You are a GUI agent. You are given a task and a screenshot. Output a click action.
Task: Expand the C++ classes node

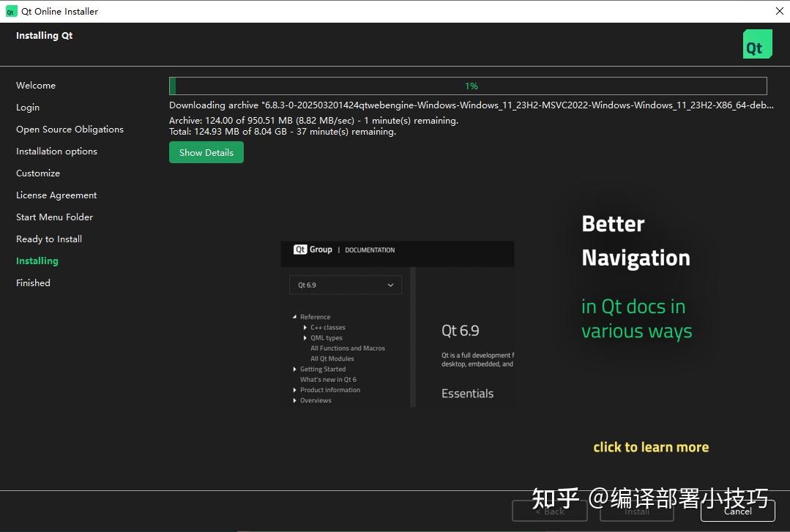[305, 327]
